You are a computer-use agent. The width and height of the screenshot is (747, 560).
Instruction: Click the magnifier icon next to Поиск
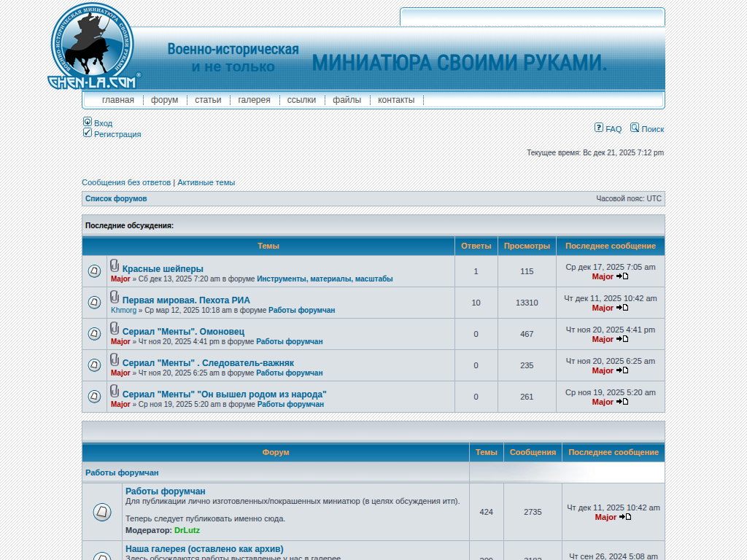point(635,128)
